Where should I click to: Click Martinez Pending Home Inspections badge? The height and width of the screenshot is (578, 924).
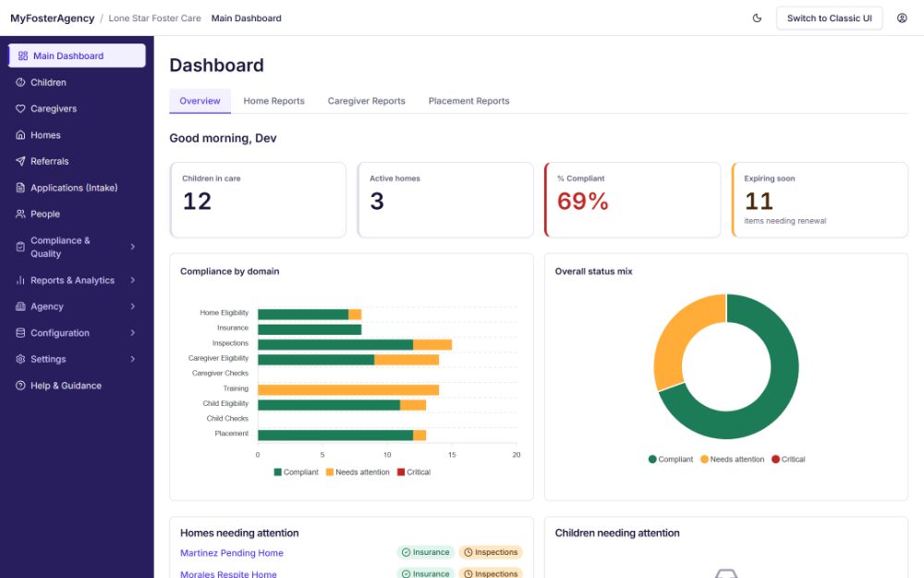(491, 553)
